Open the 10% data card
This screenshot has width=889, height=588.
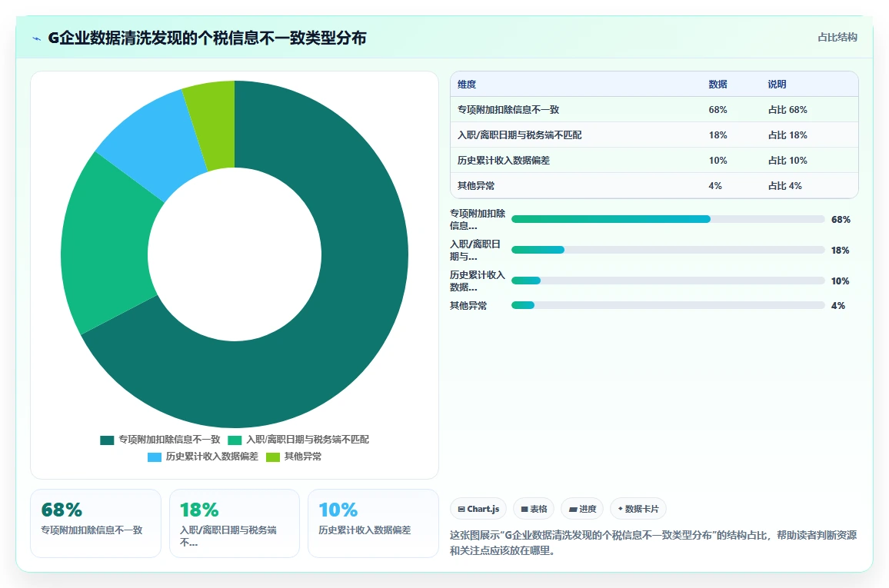373,523
